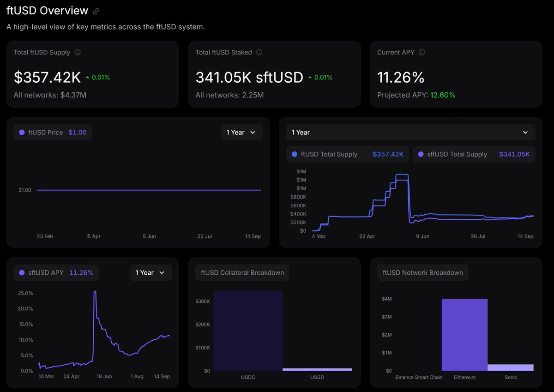Open info icon next to Current APY
554x392 pixels.
422,53
